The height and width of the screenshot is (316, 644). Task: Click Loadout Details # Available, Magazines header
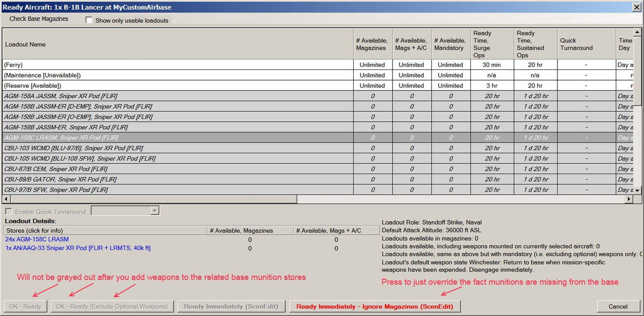click(251, 230)
